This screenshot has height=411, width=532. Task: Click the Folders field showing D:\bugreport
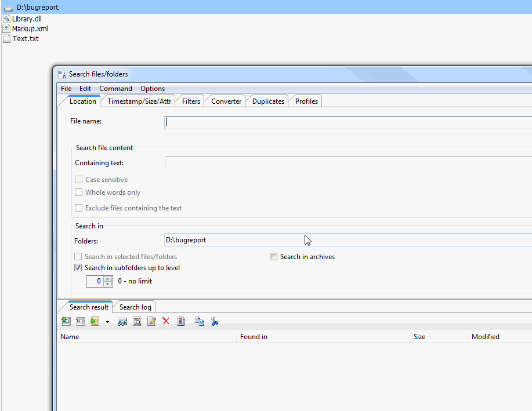coord(348,240)
